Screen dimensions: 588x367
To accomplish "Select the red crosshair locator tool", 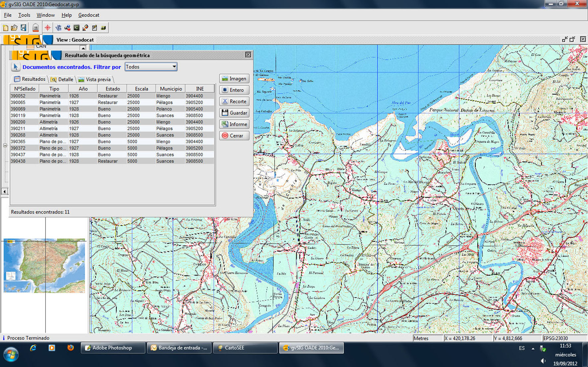I will tap(47, 28).
